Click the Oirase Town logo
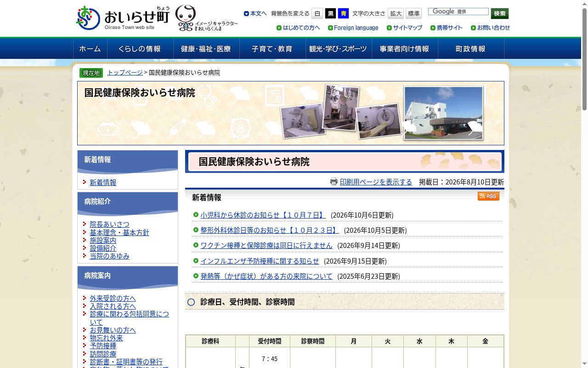Screen dimensions: 588x368 coord(123,18)
